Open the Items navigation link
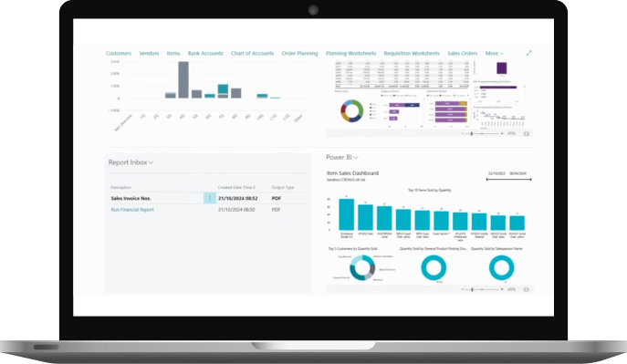Screen dimensions: 627x364 [x=173, y=53]
